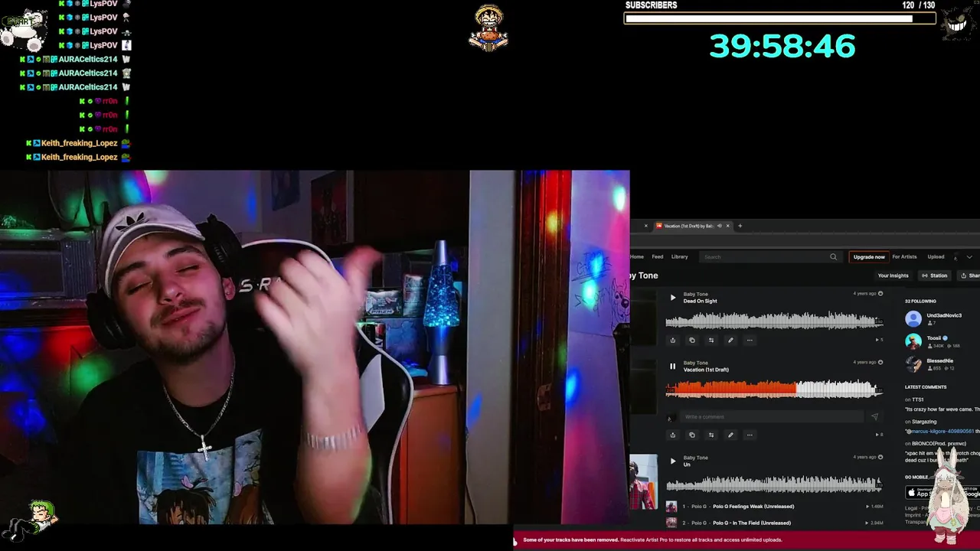
Task: Click Feelings Weak track thumbnail
Action: (x=671, y=507)
